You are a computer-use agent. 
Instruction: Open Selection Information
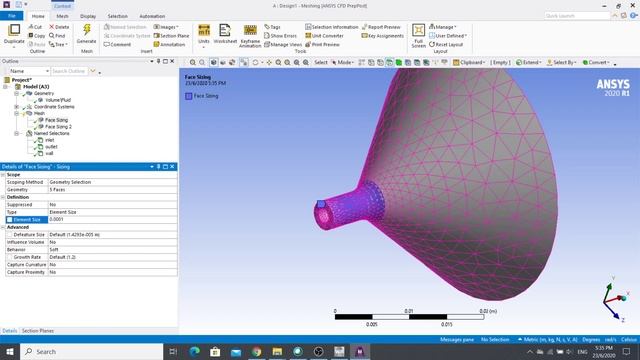click(x=331, y=27)
